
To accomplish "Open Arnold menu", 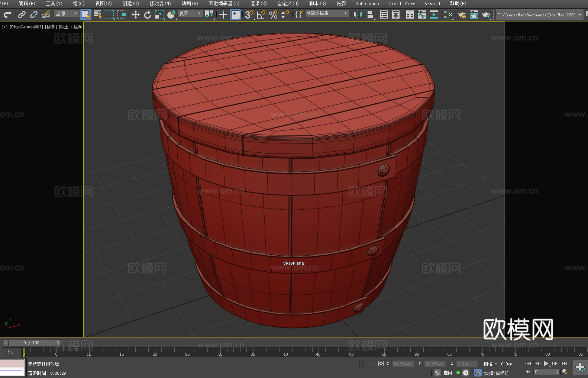I will point(432,3).
